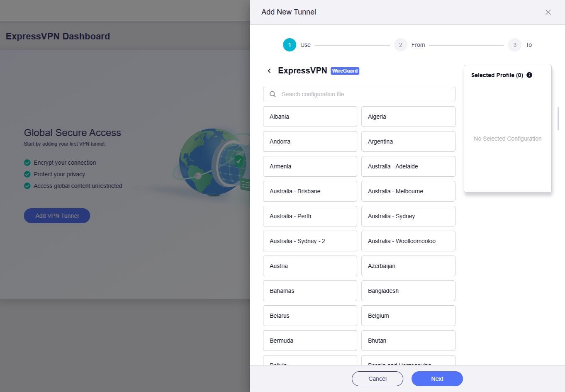Click the Access global content checkmark

[27, 186]
